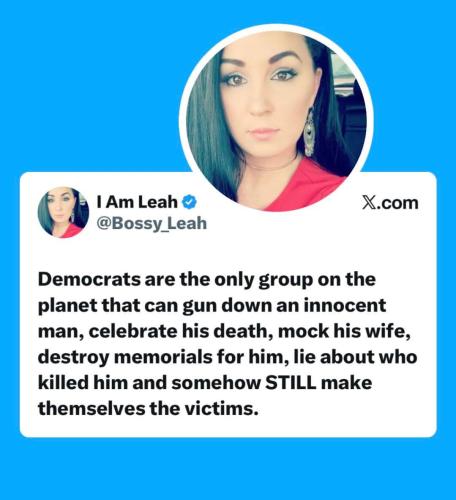Select the word memorials in the post
This screenshot has height=500, width=456.
tap(163, 357)
